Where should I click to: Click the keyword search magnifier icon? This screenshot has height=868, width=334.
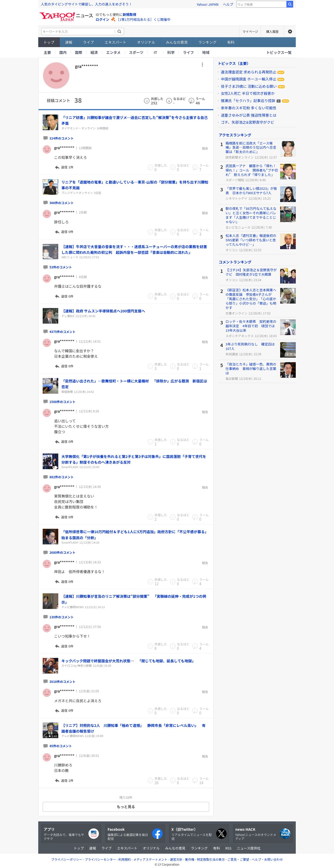tap(119, 31)
